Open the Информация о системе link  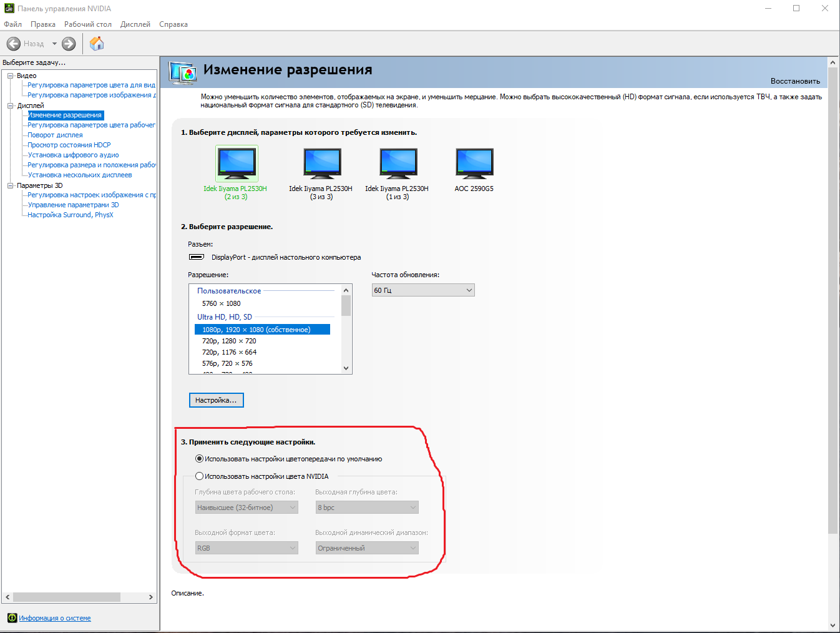(x=54, y=617)
